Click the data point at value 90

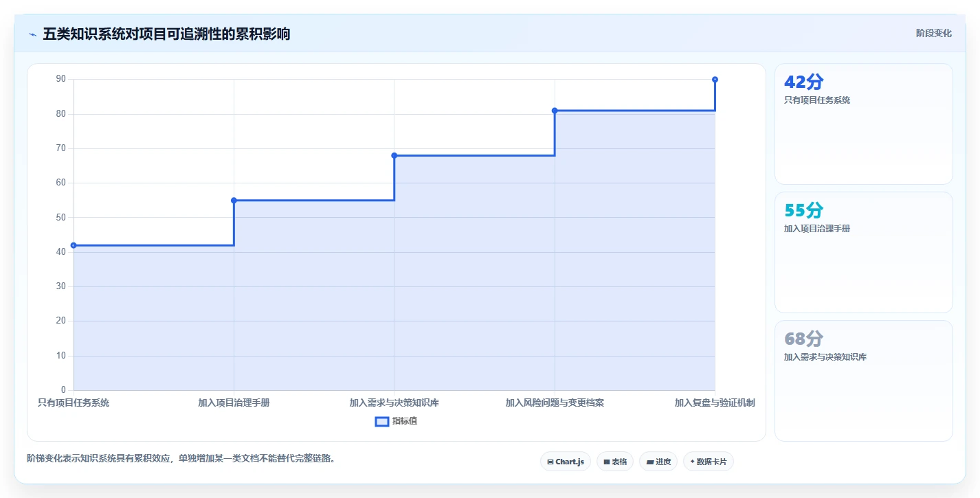pos(715,80)
